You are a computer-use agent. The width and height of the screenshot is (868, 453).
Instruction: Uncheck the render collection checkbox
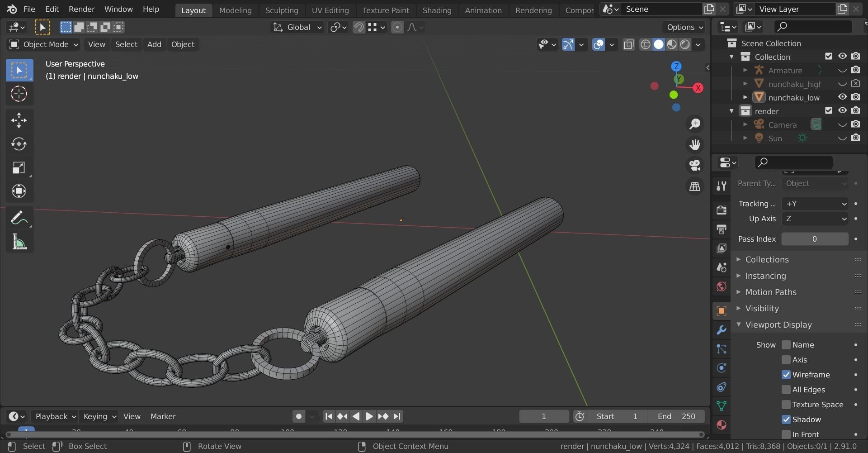point(828,110)
